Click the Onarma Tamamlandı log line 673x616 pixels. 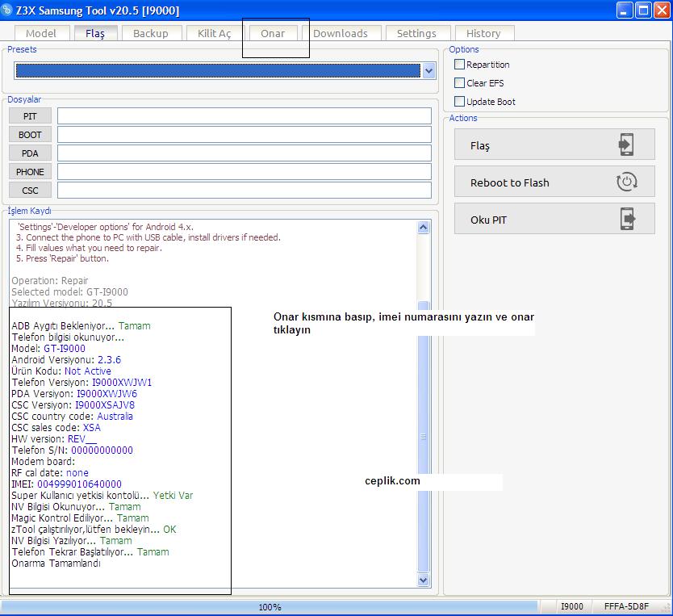pos(56,563)
